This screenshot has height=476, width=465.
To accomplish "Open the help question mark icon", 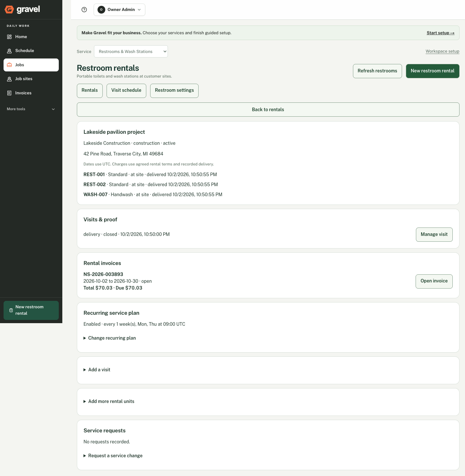I will click(84, 10).
